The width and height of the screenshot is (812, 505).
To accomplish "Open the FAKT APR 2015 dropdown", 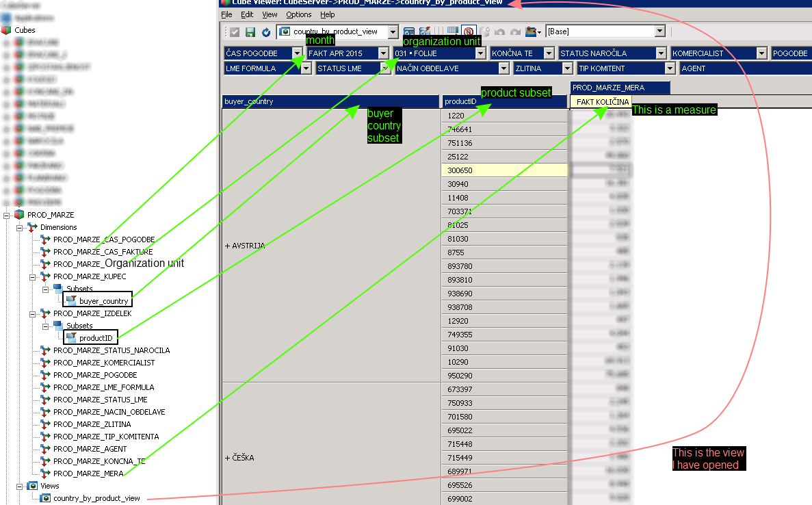I will (x=383, y=53).
